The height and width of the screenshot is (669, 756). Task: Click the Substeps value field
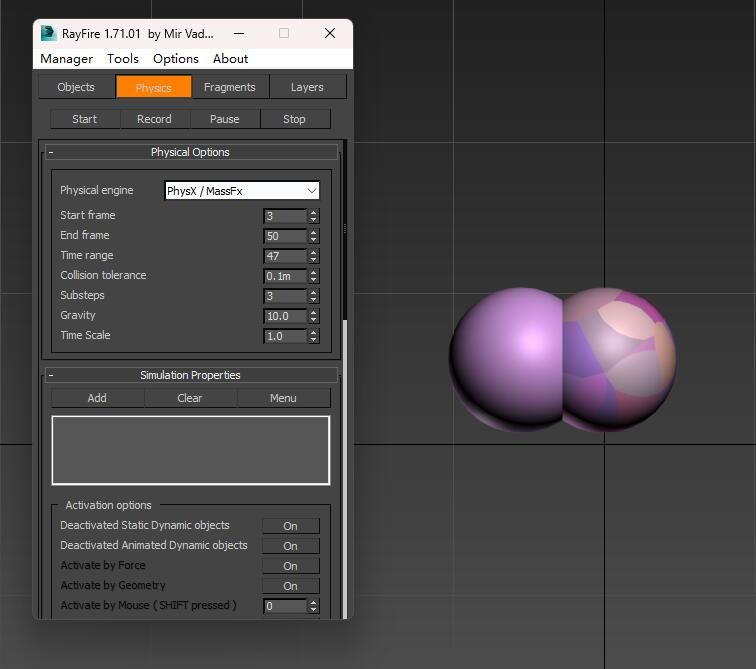[285, 296]
